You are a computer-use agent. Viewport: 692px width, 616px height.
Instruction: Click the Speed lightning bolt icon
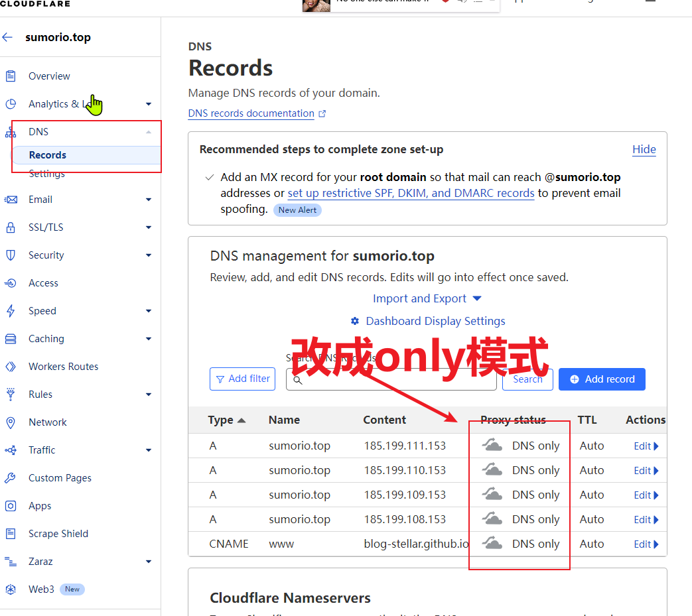(11, 311)
